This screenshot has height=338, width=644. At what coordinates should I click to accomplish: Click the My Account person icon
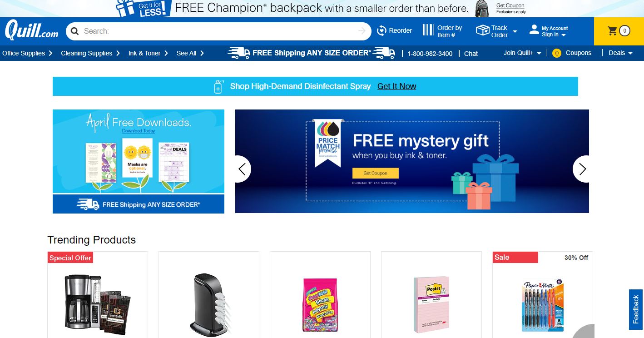pyautogui.click(x=534, y=30)
